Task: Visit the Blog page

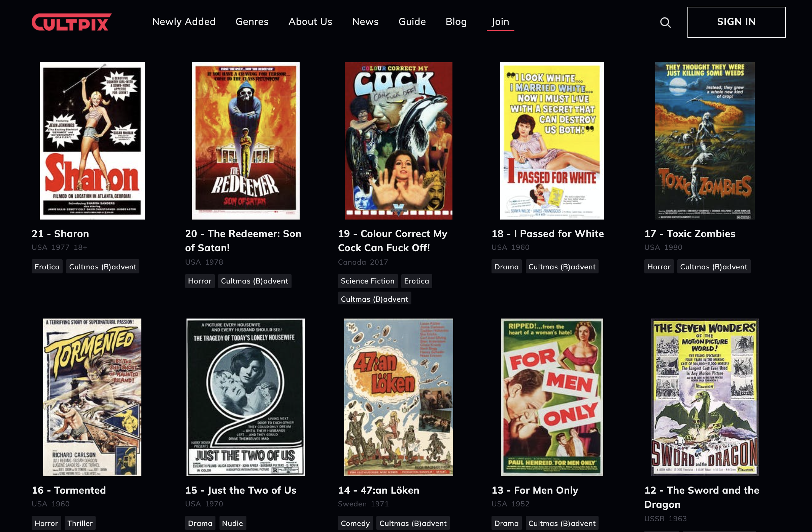Action: pos(456,22)
